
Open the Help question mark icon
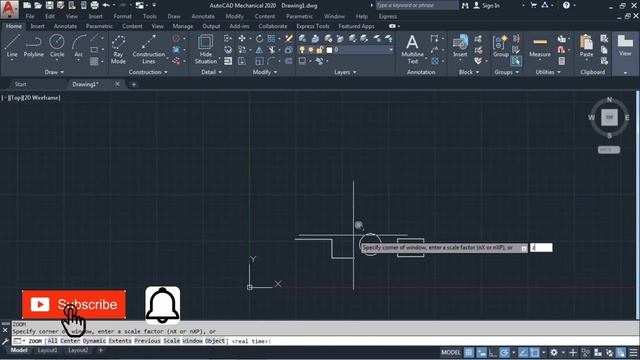point(566,5)
